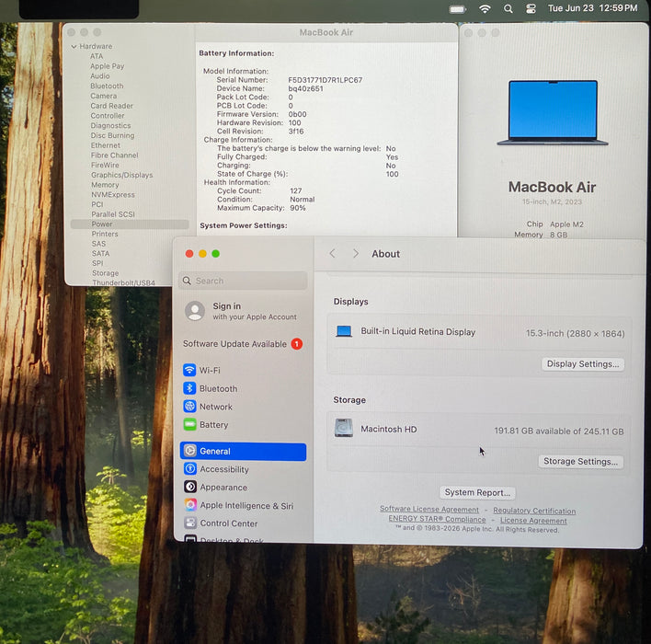The image size is (651, 644).
Task: Select Bluetooth in System Information hardware list
Action: point(107,86)
